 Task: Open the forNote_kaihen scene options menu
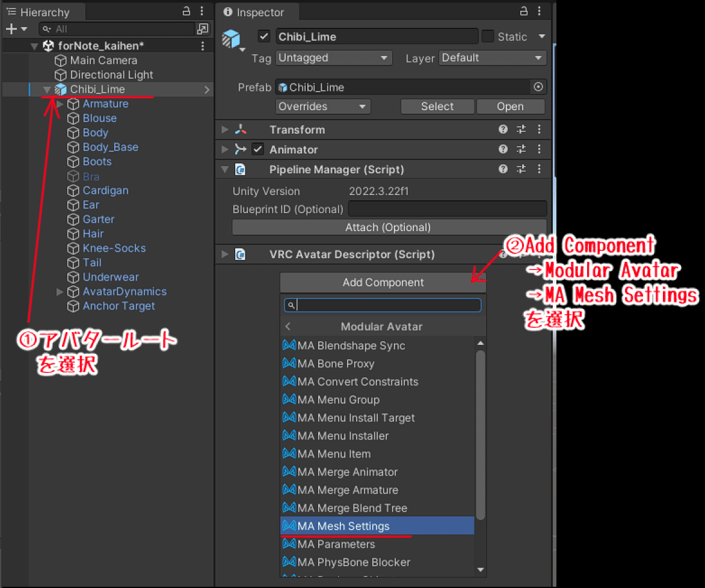tap(203, 46)
